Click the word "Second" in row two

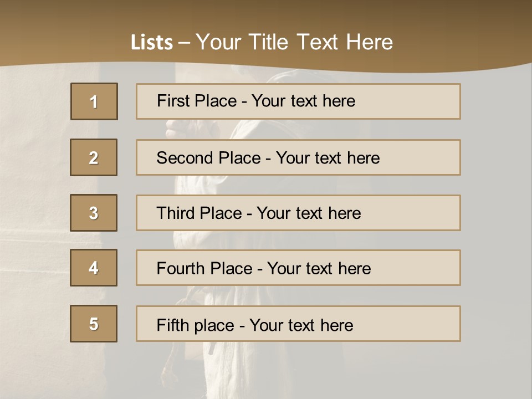[185, 158]
